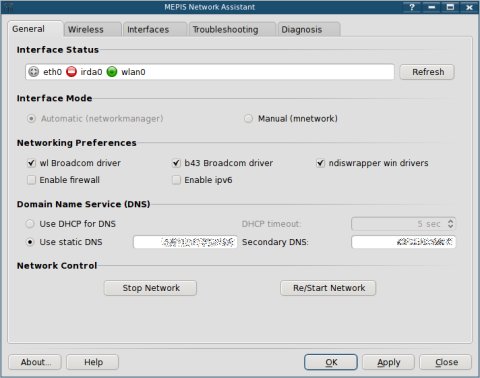Screen dimensions: 480x378
Task: Confirm with the OK button
Action: point(331,362)
